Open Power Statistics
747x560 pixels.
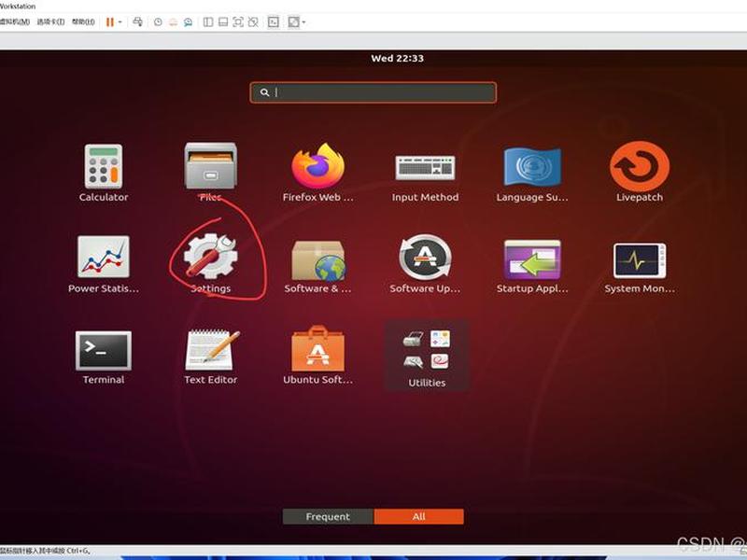pos(104,264)
